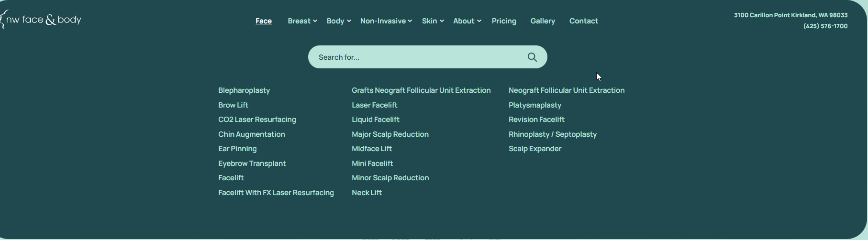Expand the Skin dropdown menu

pyautogui.click(x=433, y=21)
